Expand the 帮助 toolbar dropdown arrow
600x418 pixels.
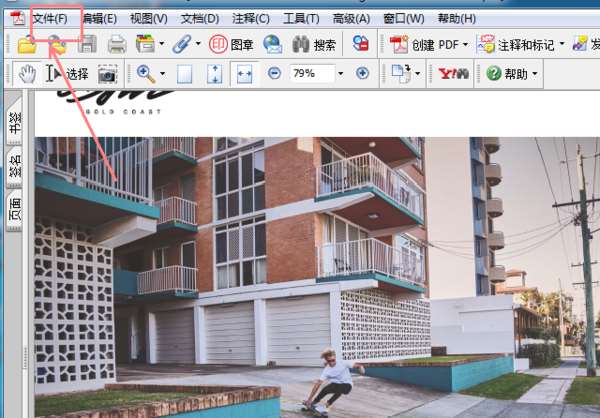tap(535, 73)
